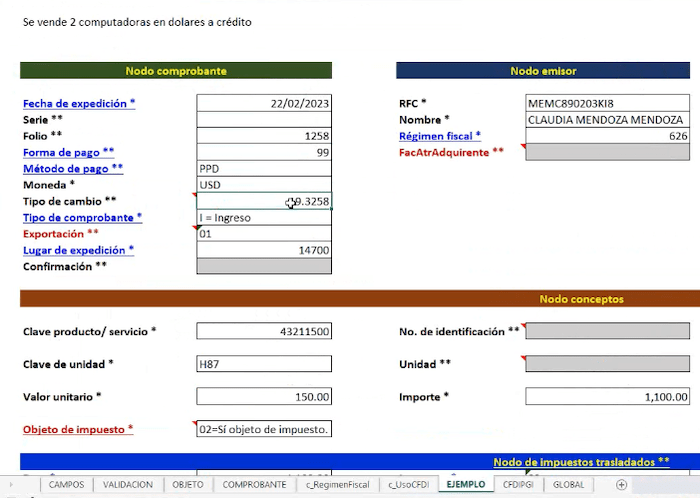Screen dimensions: 700x498
Task: Select the Tipo de cambio value cell
Action: [264, 202]
